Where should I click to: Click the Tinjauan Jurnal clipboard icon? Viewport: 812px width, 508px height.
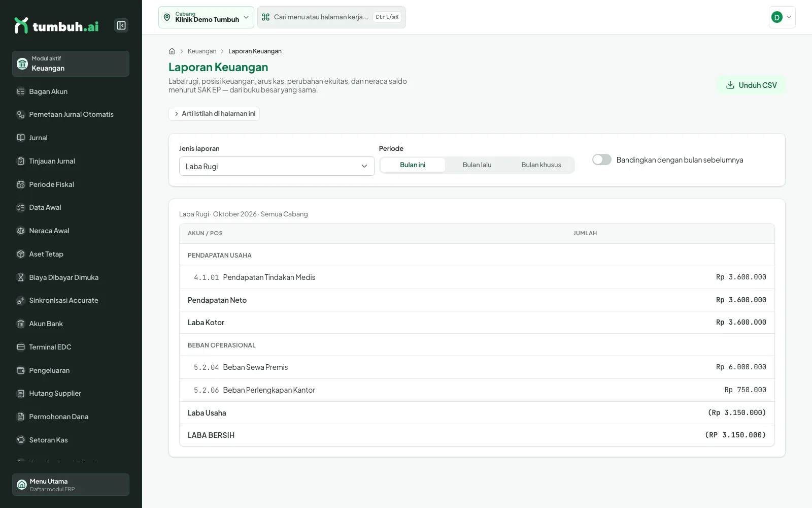click(x=21, y=161)
